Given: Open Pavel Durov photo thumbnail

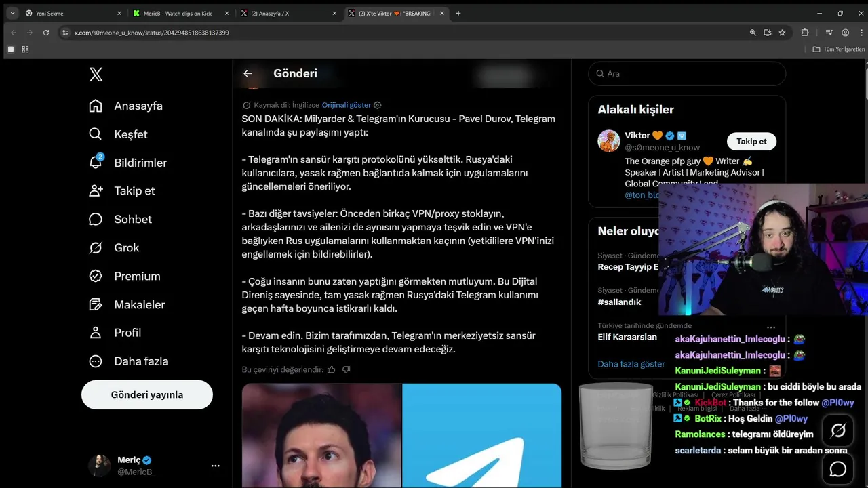Looking at the screenshot, I should [x=321, y=436].
